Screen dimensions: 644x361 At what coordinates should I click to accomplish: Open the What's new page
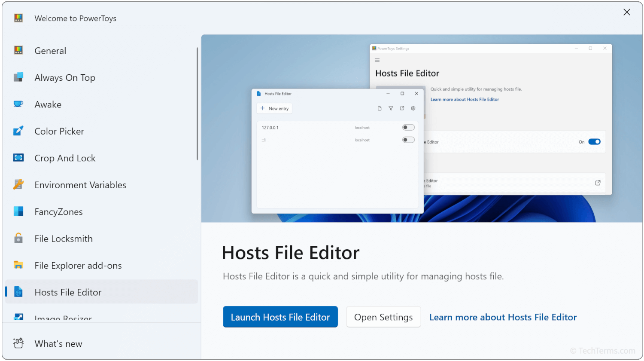pos(101,343)
